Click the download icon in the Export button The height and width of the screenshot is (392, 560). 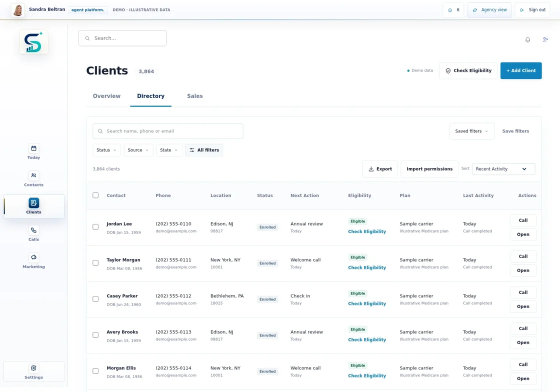tap(371, 169)
